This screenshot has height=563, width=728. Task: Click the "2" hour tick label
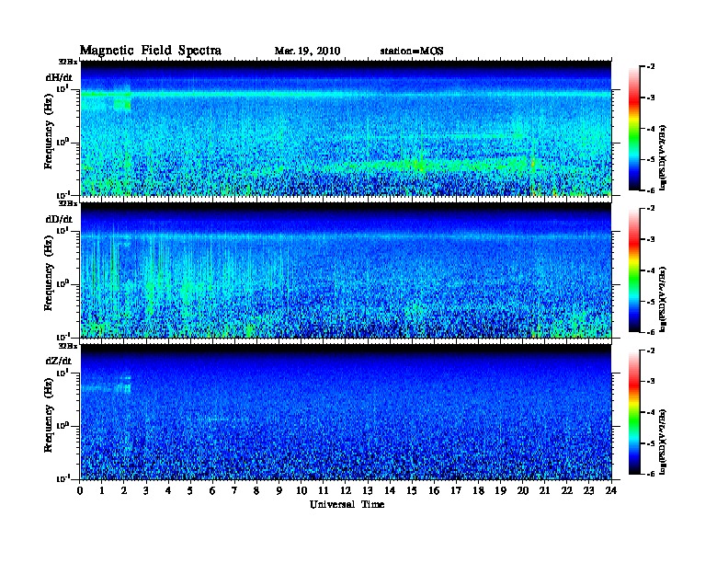coord(124,491)
